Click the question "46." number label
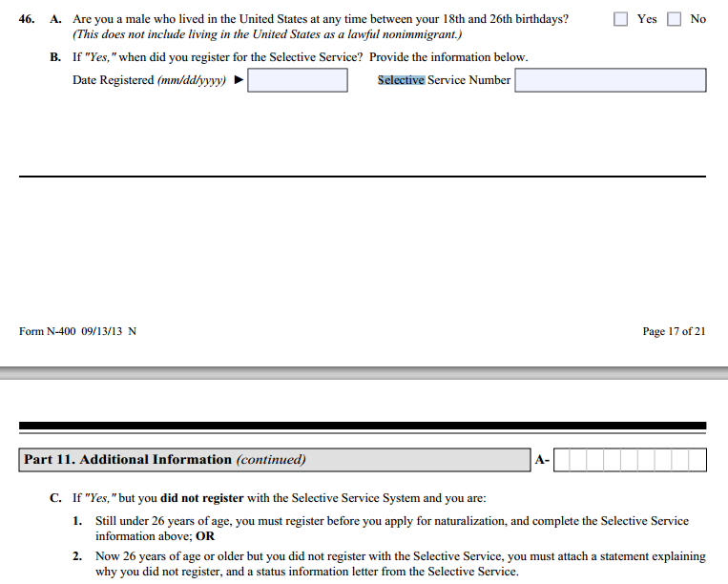The width and height of the screenshot is (728, 584). coord(27,19)
